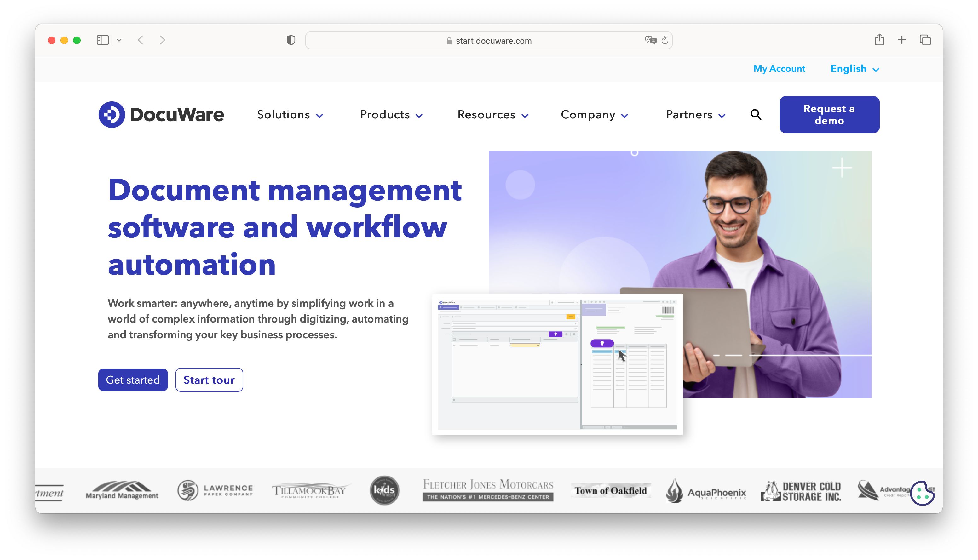Open cookie settings icon
978x560 pixels.
click(x=922, y=493)
